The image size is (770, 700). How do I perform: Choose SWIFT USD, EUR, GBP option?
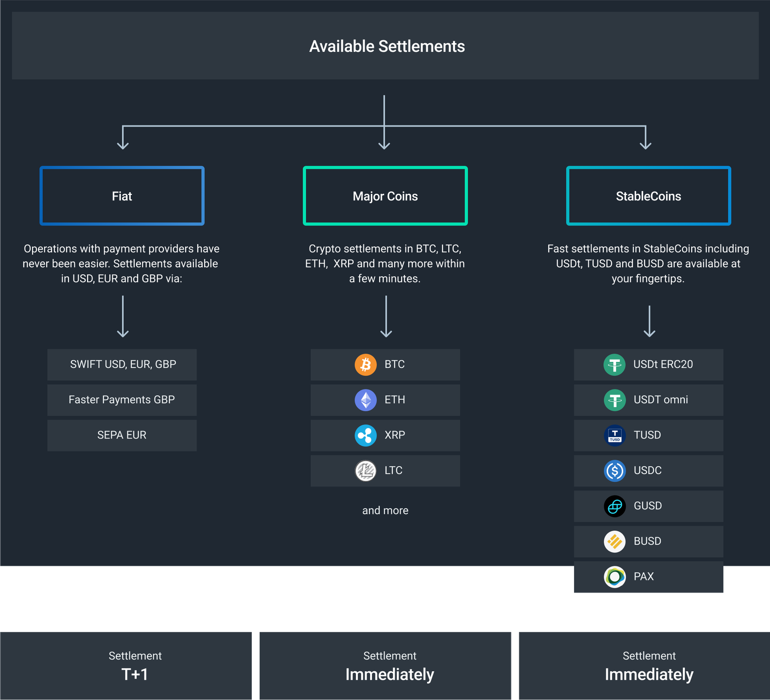click(x=122, y=365)
